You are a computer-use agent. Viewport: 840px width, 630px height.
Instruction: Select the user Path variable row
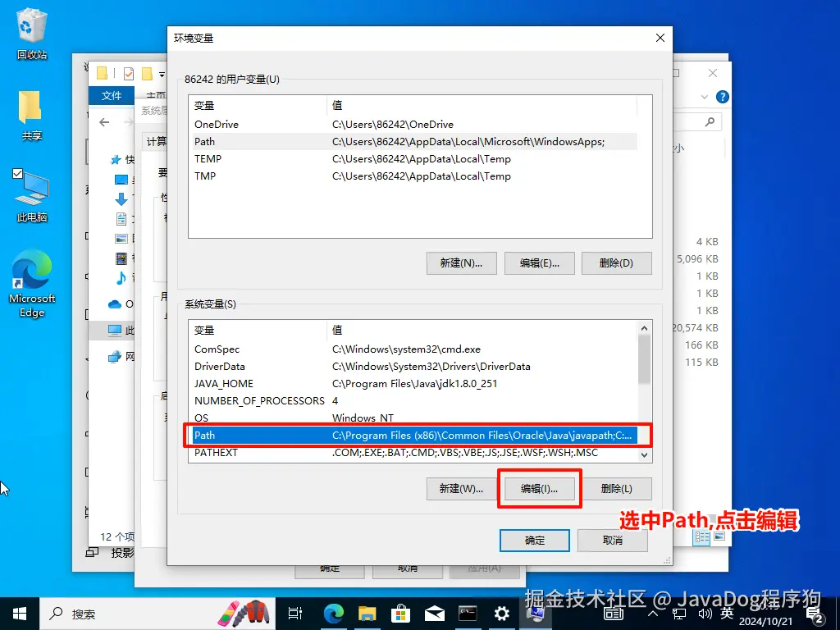coord(415,141)
